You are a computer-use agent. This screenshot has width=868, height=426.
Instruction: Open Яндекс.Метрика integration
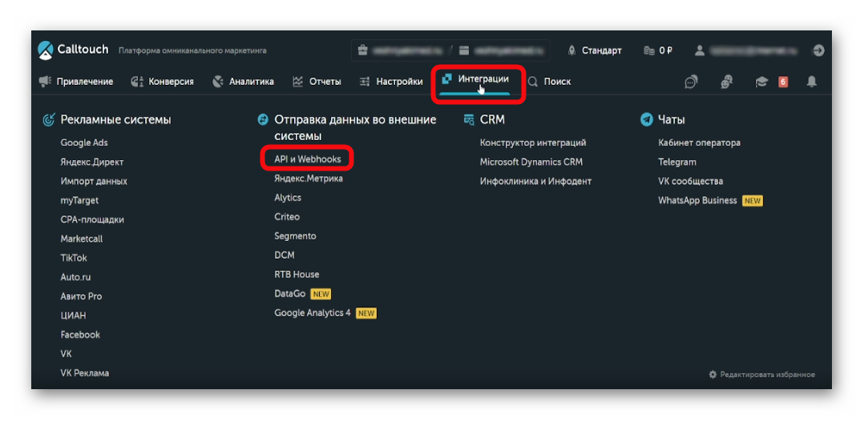[x=309, y=179]
